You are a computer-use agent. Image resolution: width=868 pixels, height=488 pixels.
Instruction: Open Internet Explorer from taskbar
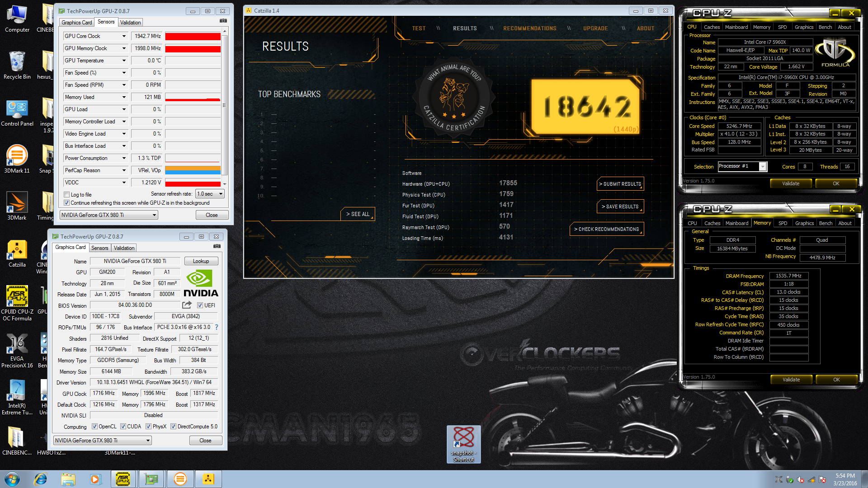click(x=41, y=479)
